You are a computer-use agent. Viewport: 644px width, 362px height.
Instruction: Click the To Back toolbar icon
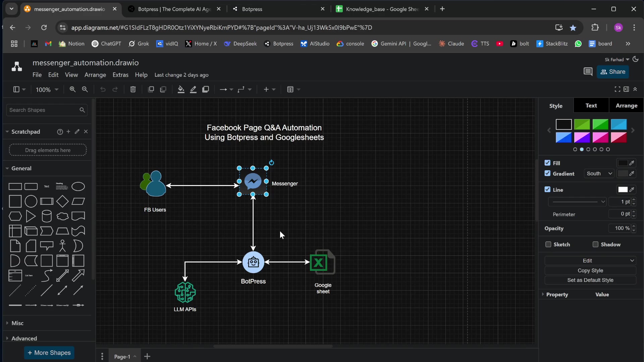pos(163,89)
